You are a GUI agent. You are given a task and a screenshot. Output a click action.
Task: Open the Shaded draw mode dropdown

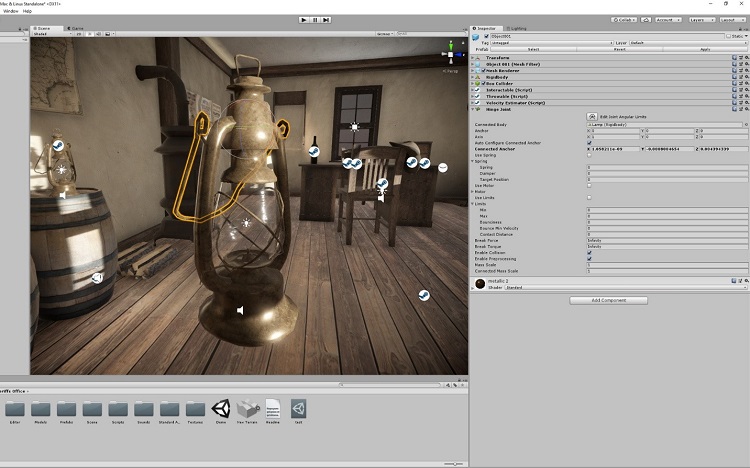click(x=52, y=34)
